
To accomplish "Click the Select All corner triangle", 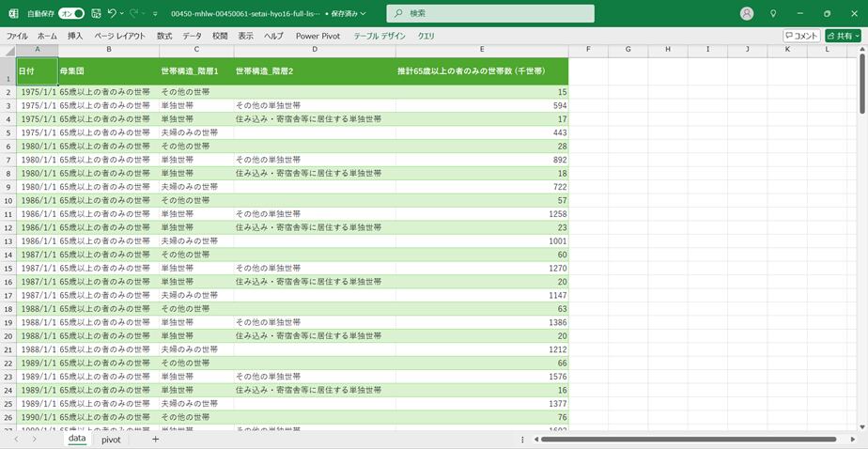I will pos(8,50).
